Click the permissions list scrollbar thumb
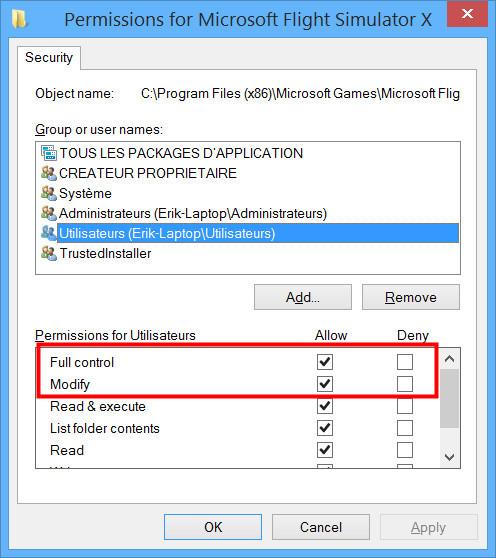 point(449,399)
